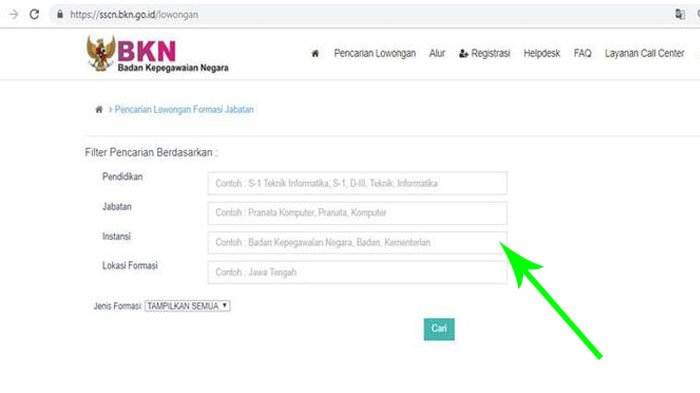Open Registrasi menu item

point(485,54)
